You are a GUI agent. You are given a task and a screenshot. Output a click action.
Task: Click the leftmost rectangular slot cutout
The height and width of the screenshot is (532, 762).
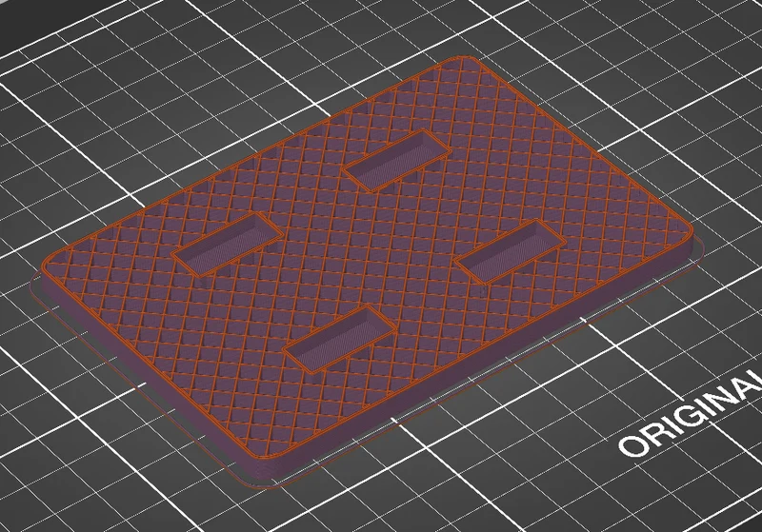[227, 245]
